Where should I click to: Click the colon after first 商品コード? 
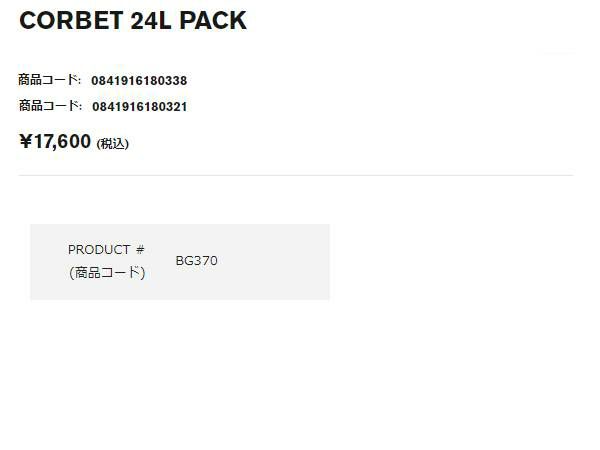[x=80, y=81]
